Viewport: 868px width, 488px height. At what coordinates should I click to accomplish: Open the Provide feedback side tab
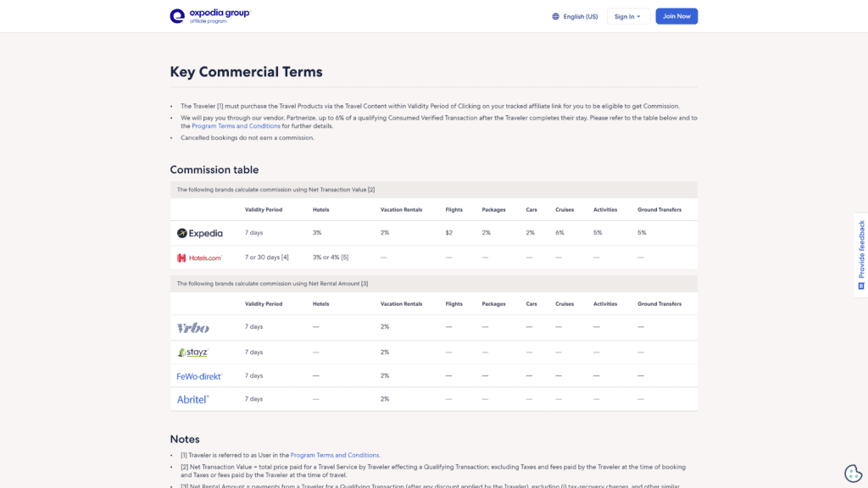point(861,255)
